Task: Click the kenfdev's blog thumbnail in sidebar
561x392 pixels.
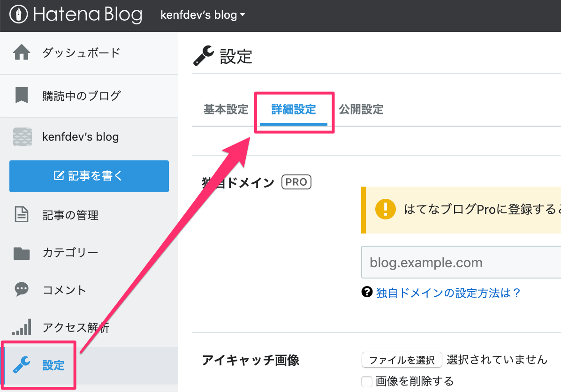Action: tap(22, 137)
